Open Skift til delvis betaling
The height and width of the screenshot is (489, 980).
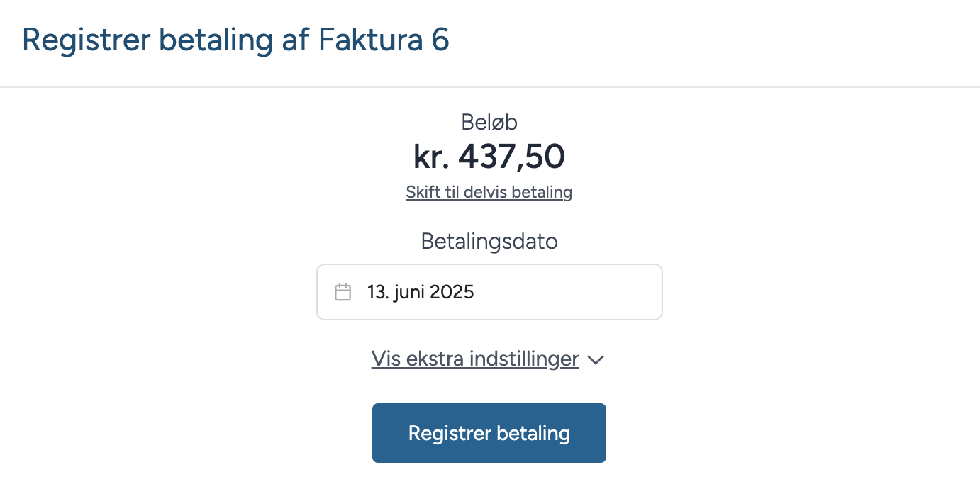[489, 191]
